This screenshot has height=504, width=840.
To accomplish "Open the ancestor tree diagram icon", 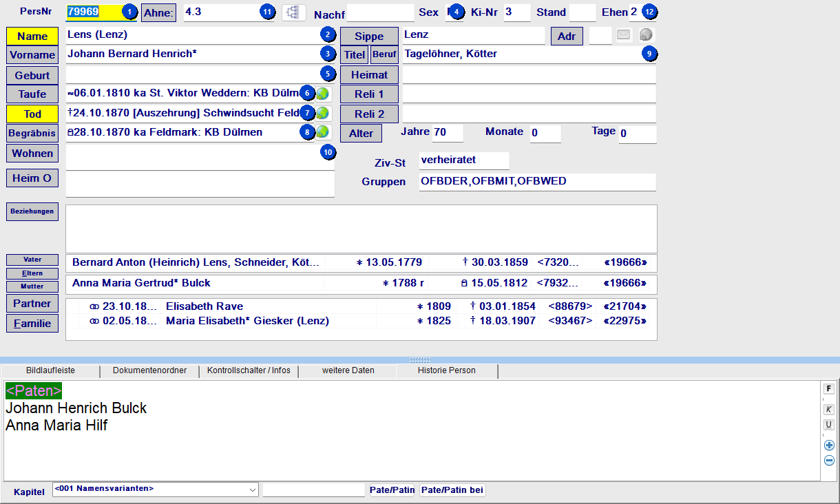I will pyautogui.click(x=294, y=12).
